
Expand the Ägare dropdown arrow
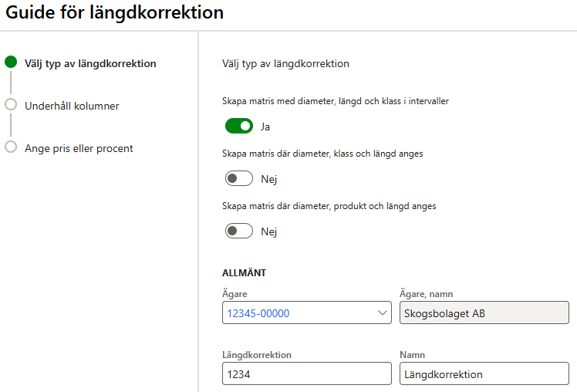coord(383,313)
